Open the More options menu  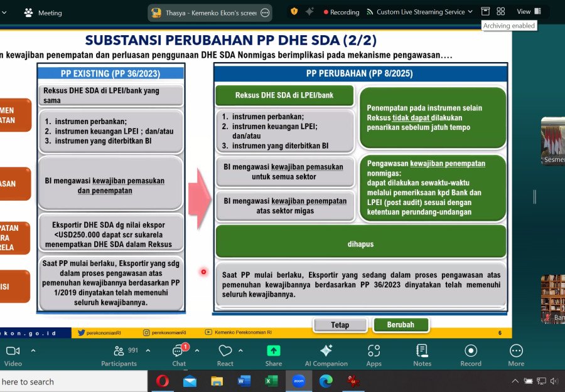pyautogui.click(x=516, y=356)
